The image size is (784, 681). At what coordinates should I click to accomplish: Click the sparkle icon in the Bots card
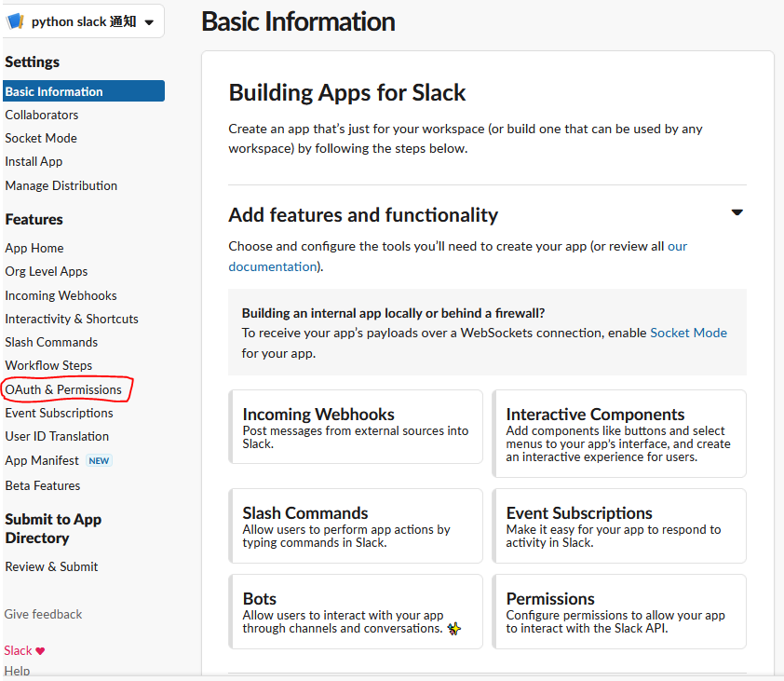[453, 629]
